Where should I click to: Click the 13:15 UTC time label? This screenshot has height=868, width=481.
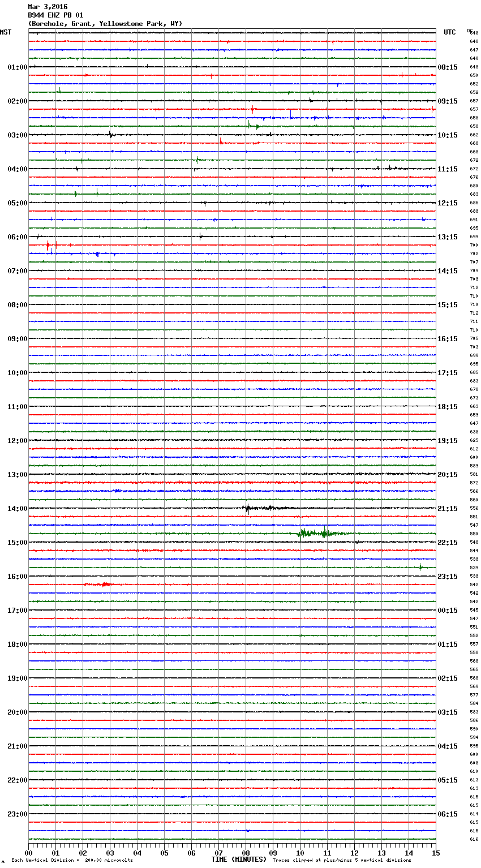[x=448, y=237]
